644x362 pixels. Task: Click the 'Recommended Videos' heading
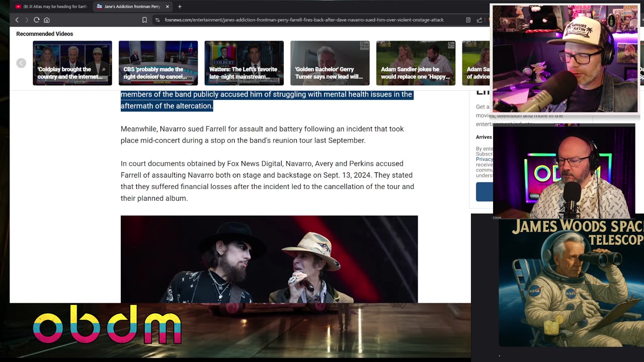45,34
